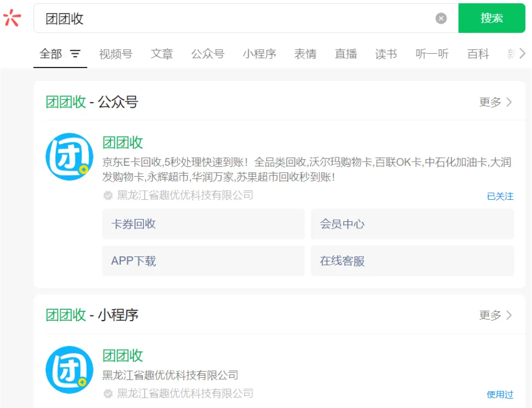Switch to the 小程序 tab
Viewport: 532px width, 408px height.
click(x=259, y=54)
